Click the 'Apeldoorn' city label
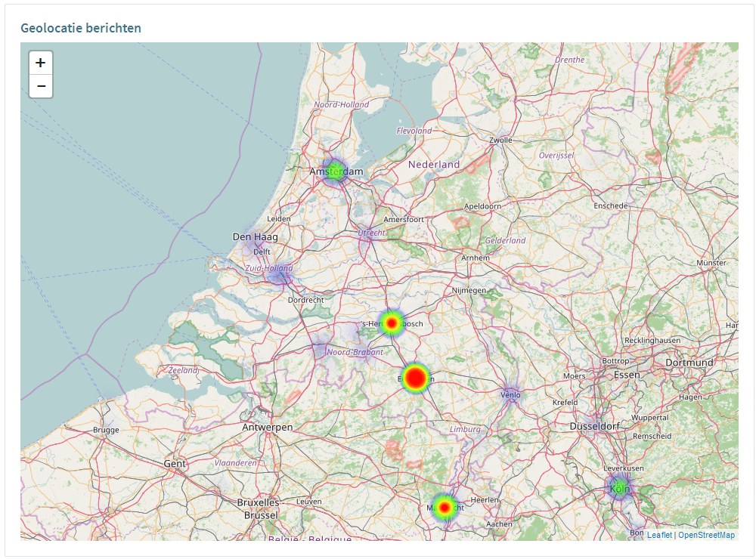The height and width of the screenshot is (559, 756). [x=482, y=206]
